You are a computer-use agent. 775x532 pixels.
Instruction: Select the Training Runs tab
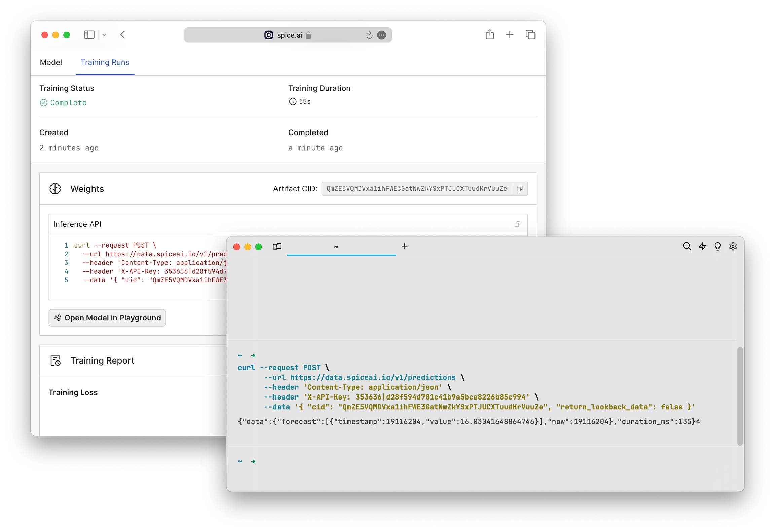point(105,62)
